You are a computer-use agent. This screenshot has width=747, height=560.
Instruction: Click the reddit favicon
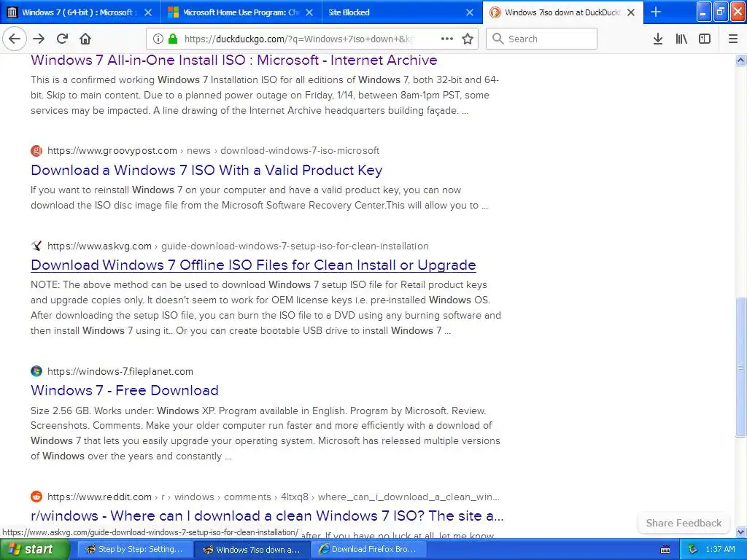point(36,497)
